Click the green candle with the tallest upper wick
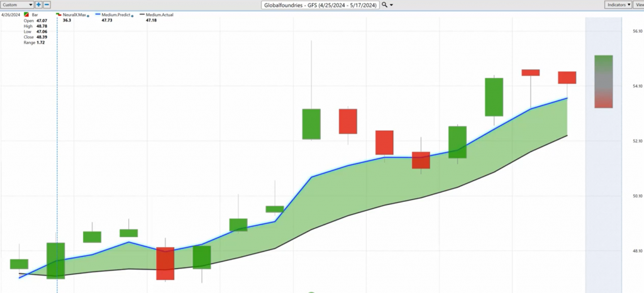Screen dimensions: 644x293 (311, 124)
